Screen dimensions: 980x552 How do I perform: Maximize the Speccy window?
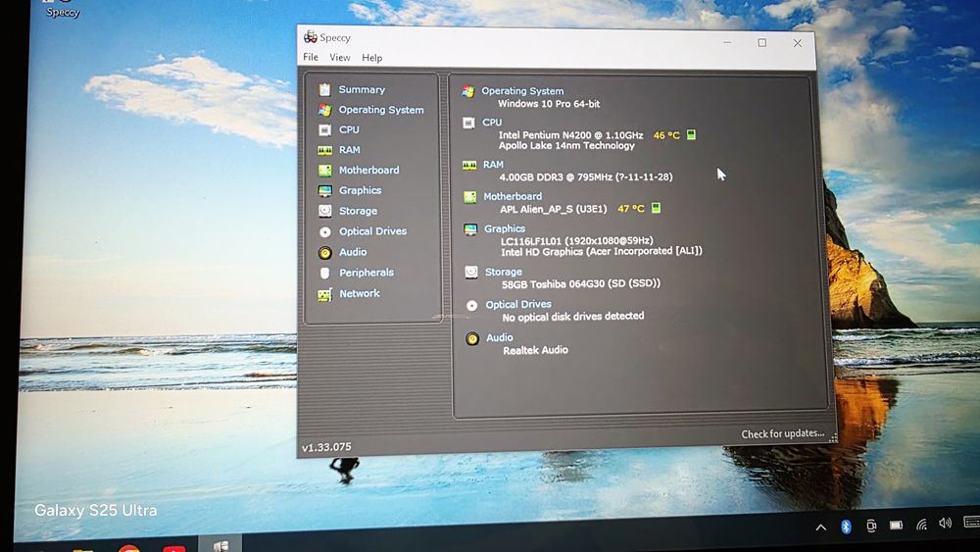(x=761, y=42)
